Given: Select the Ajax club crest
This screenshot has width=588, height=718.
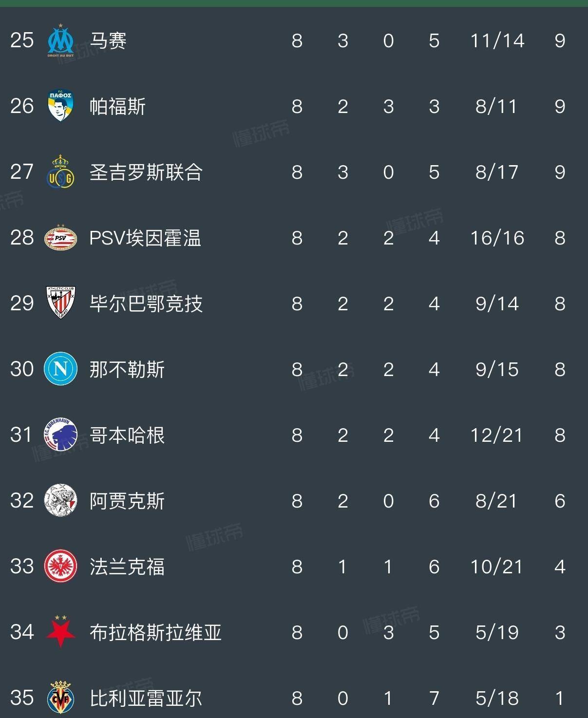Looking at the screenshot, I should point(60,501).
